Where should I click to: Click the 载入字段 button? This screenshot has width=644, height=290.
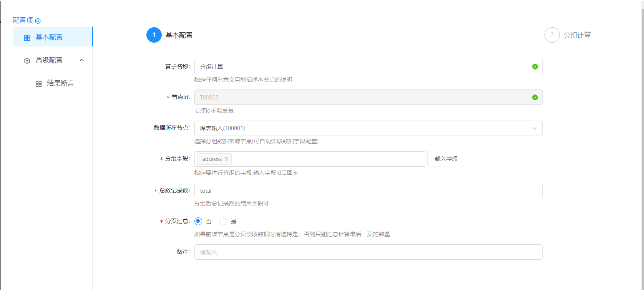tap(446, 159)
